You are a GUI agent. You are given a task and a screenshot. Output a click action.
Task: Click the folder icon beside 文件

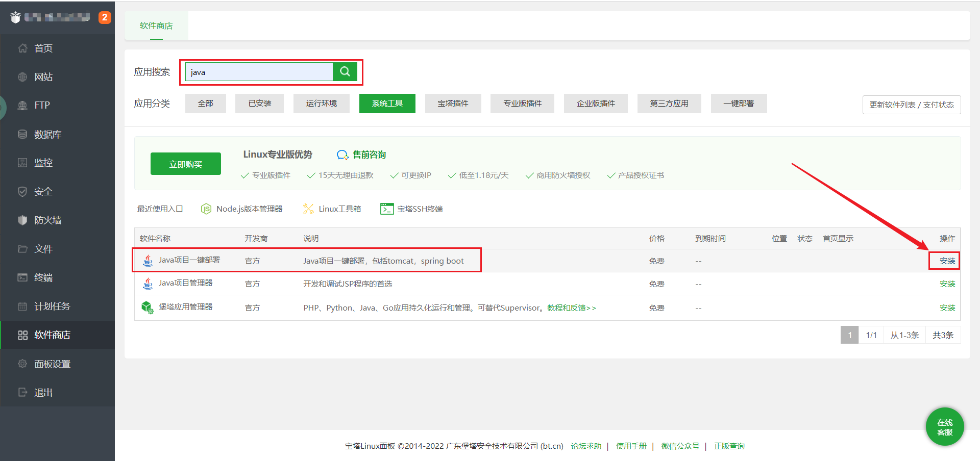click(22, 249)
